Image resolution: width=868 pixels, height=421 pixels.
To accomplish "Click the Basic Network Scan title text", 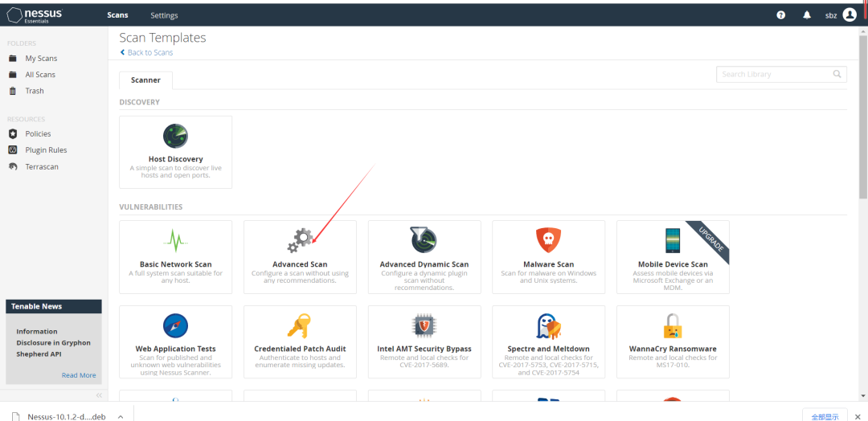I will [175, 264].
